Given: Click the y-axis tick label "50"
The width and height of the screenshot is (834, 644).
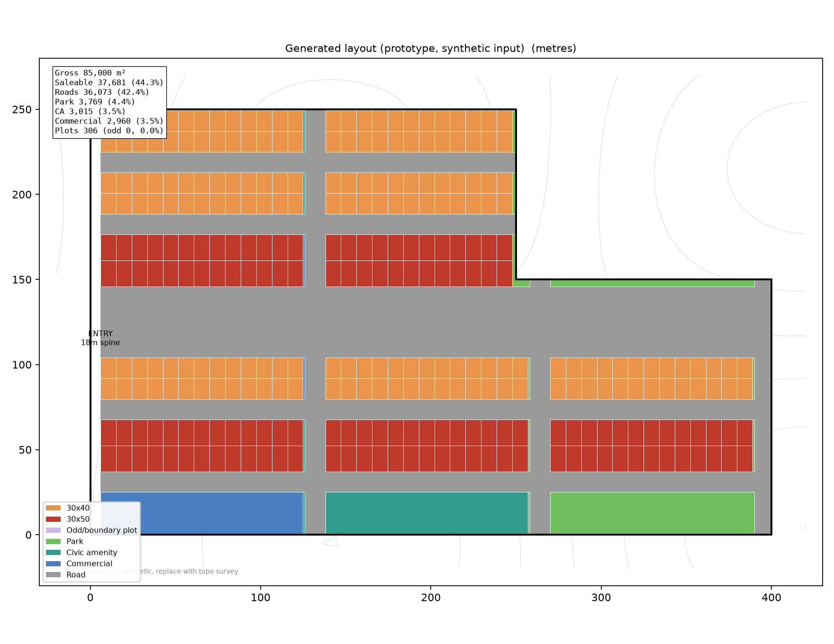Looking at the screenshot, I should pyautogui.click(x=25, y=450).
